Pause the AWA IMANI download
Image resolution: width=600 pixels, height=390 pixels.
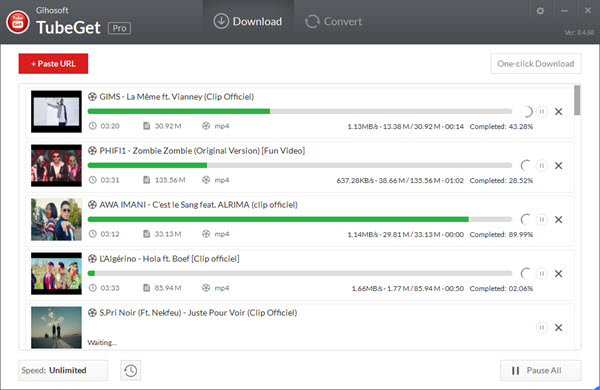[x=541, y=219]
